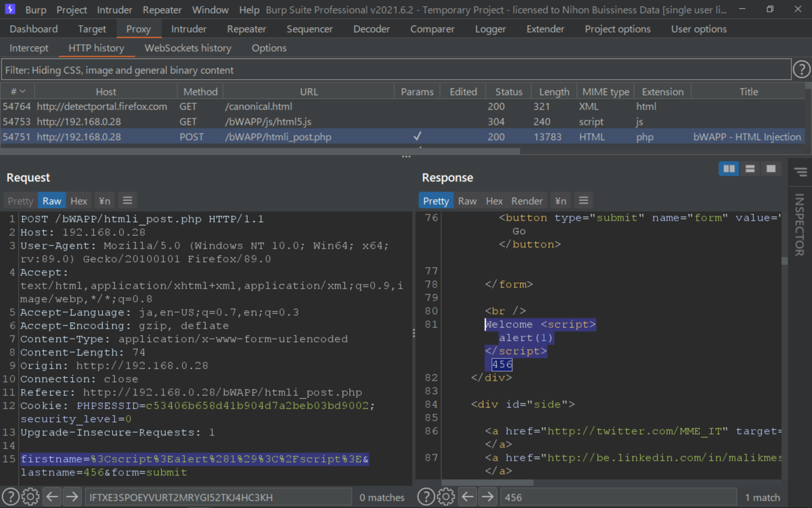Select the detectportal.firefox.com history row
This screenshot has width=812, height=508.
tap(403, 106)
